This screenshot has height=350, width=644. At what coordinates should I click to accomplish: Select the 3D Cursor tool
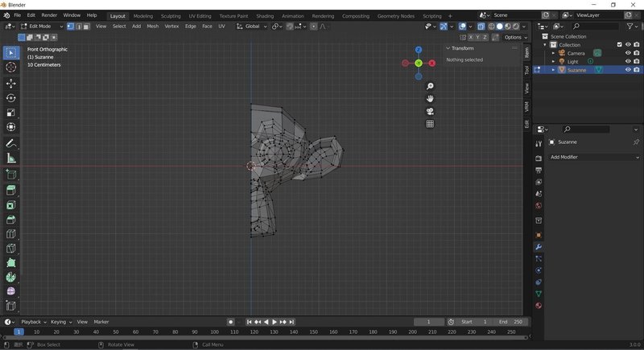[x=11, y=68]
